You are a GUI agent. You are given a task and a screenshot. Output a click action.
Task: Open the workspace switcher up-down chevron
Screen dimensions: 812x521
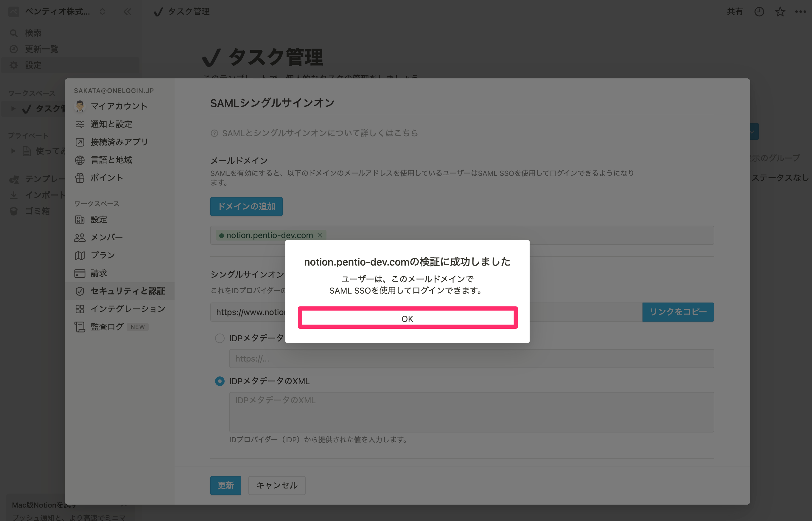[x=102, y=12]
